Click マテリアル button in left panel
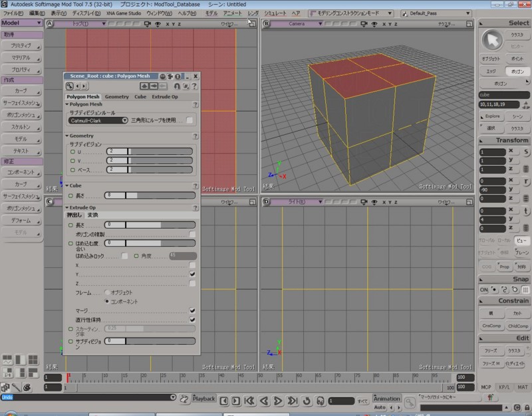The height and width of the screenshot is (416, 532). pyautogui.click(x=21, y=58)
